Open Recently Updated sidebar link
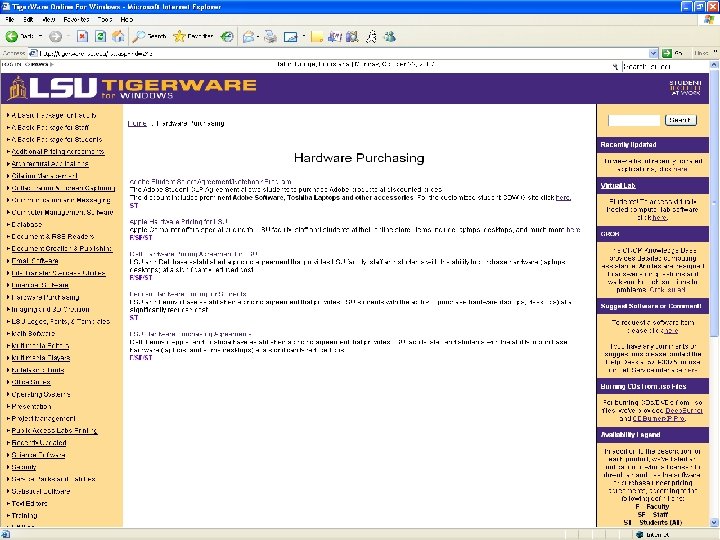 pos(39,443)
